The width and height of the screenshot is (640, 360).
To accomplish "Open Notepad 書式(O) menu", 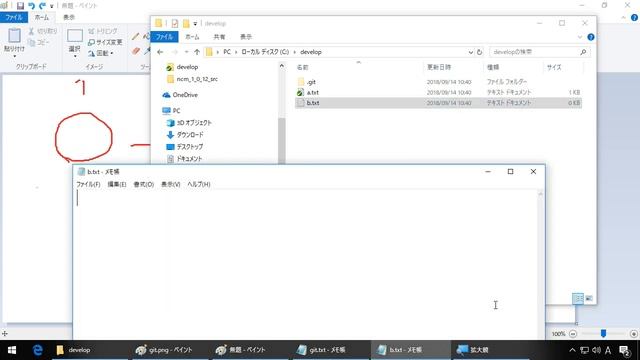I will click(x=144, y=184).
